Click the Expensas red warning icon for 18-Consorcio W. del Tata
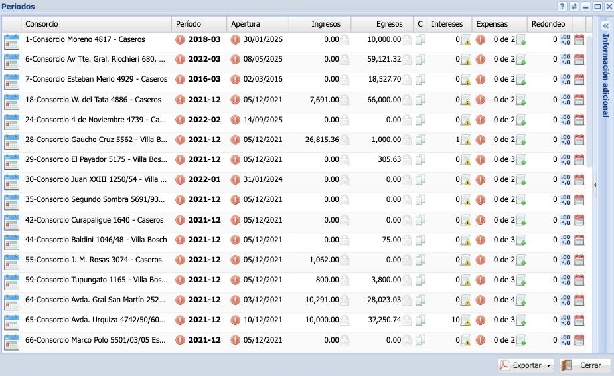The image size is (614, 376). (480, 100)
